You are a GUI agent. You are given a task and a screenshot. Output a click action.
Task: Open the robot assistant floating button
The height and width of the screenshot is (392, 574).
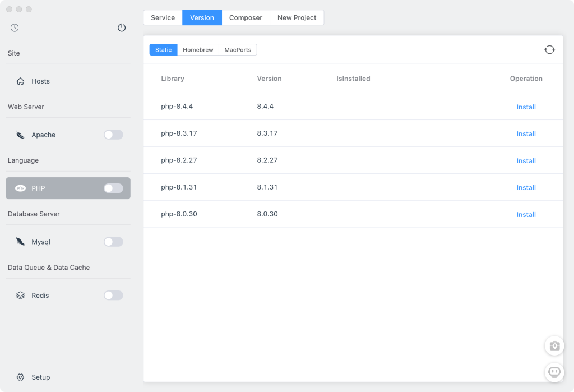pyautogui.click(x=554, y=372)
